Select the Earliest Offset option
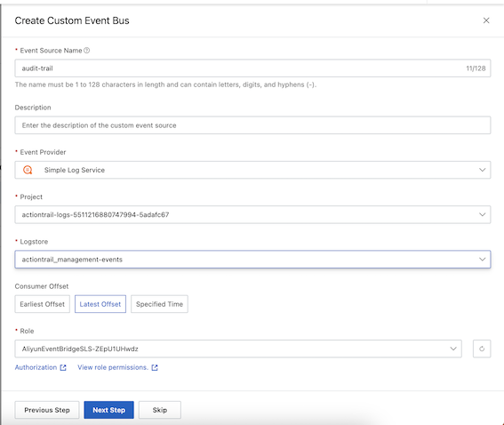The height and width of the screenshot is (425, 504). click(x=42, y=304)
